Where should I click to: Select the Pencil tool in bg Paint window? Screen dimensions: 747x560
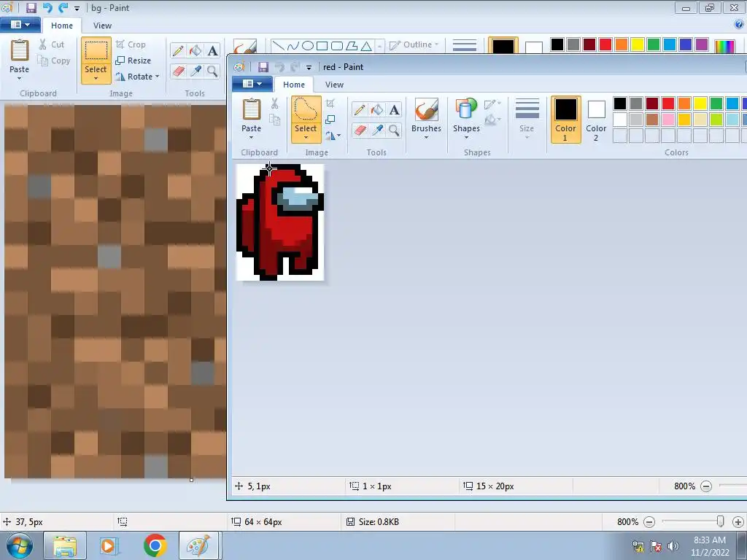(x=178, y=50)
